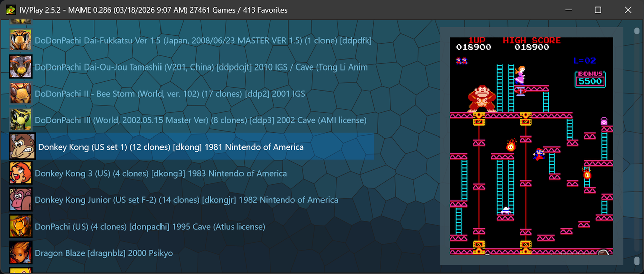
Task: Click the DoDonPachi Dai-Ou-Jou Tamashii game icon
Action: pyautogui.click(x=21, y=67)
